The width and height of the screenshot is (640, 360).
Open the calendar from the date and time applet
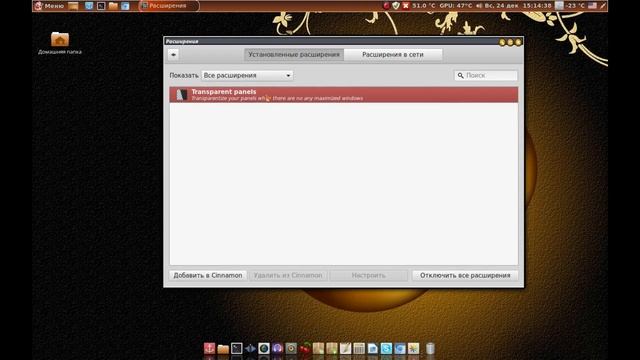(x=518, y=6)
